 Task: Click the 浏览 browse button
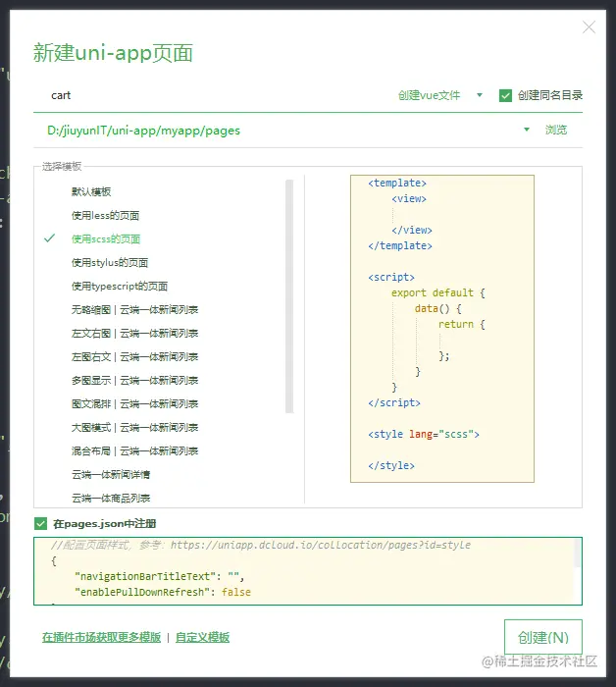556,130
